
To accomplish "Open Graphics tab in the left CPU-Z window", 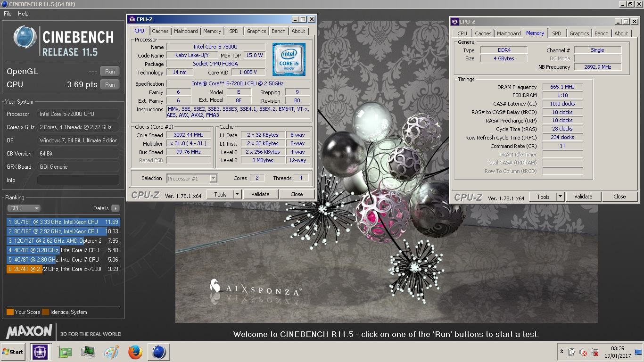I will (256, 31).
